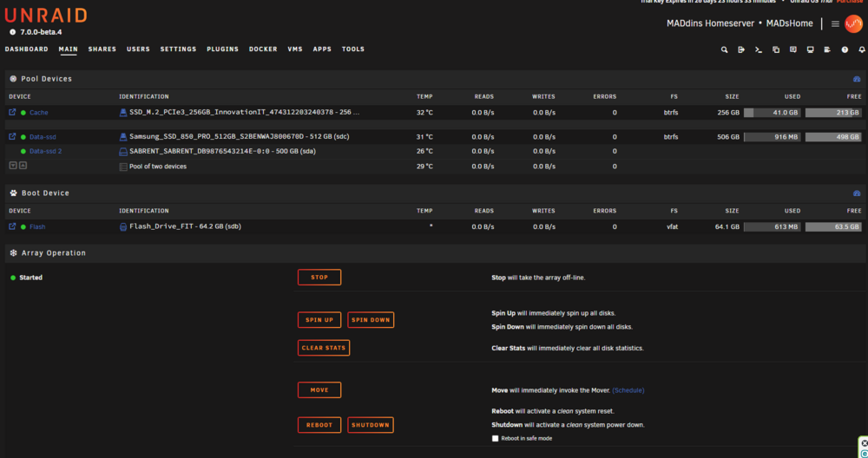The width and height of the screenshot is (868, 458).
Task: Click the MADdins Homeserver server name
Action: tap(710, 23)
